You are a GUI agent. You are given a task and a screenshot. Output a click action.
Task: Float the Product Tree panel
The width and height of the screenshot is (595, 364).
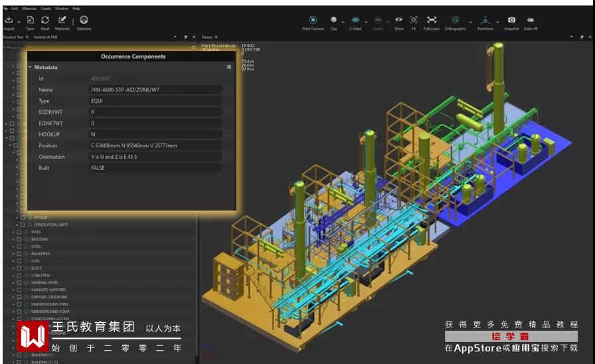(185, 37)
